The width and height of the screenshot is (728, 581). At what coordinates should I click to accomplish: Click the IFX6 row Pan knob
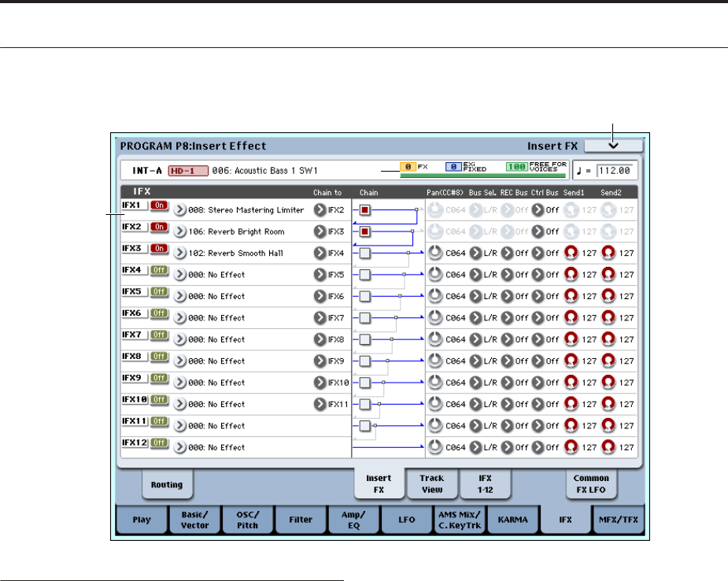[x=436, y=318]
